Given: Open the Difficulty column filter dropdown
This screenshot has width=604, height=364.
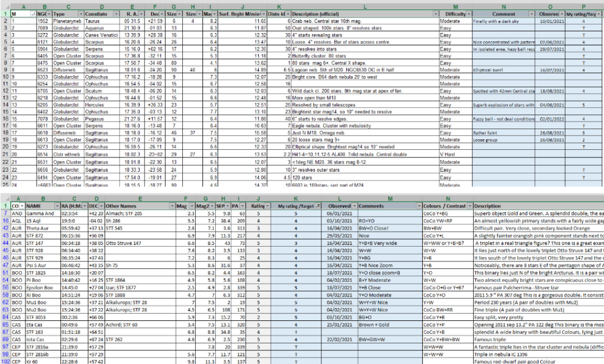Looking at the screenshot, I should [x=469, y=14].
